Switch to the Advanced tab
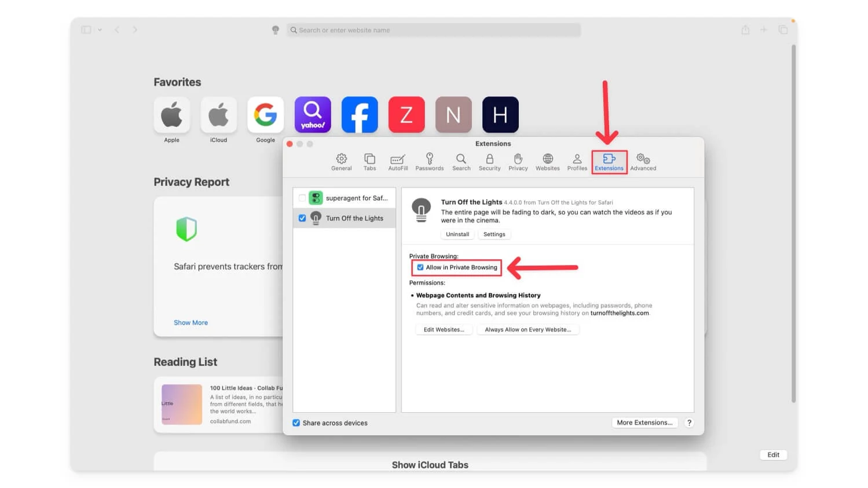The height and width of the screenshot is (488, 868). [x=643, y=162]
